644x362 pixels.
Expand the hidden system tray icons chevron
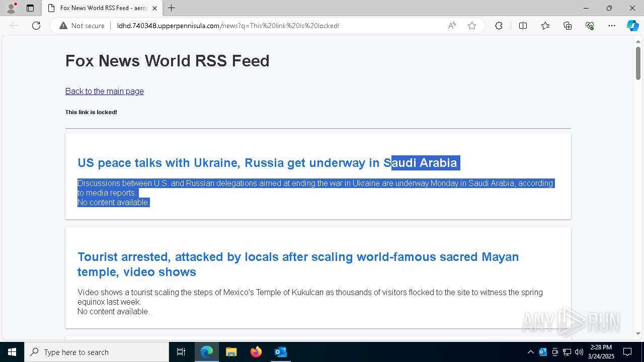pyautogui.click(x=530, y=352)
